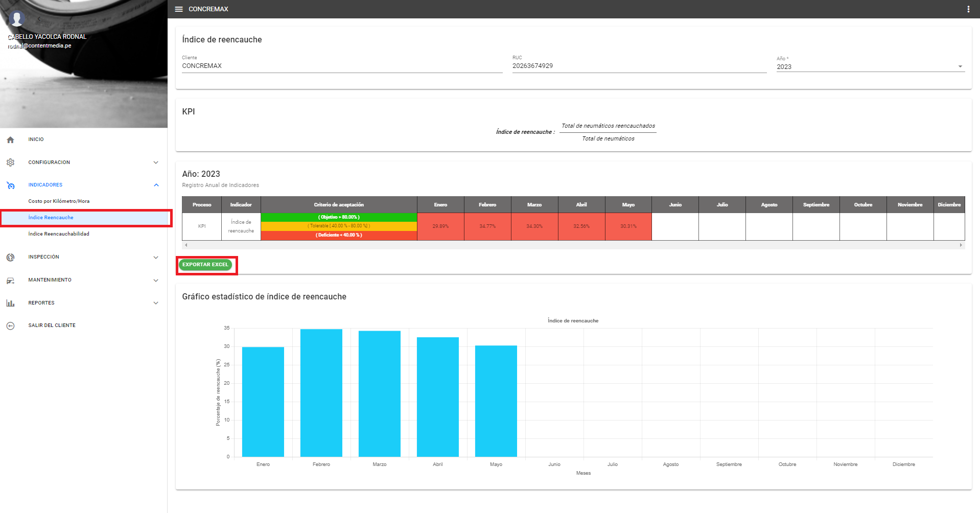The height and width of the screenshot is (513, 980).
Task: Select Índice Reencauchabilidad menu item
Action: 59,234
